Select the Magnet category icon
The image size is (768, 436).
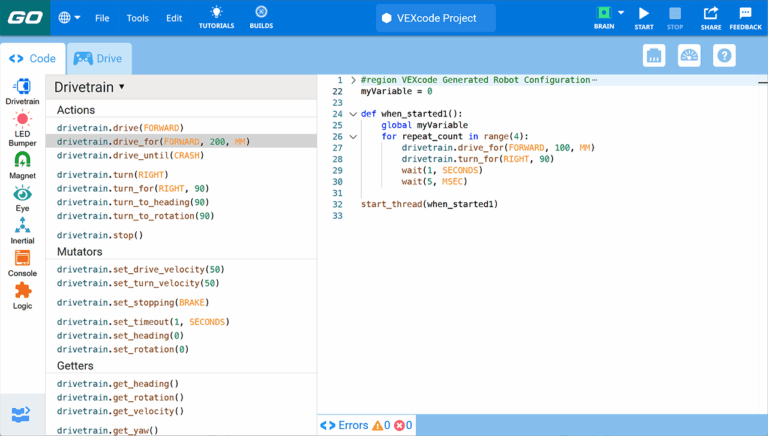click(23, 166)
